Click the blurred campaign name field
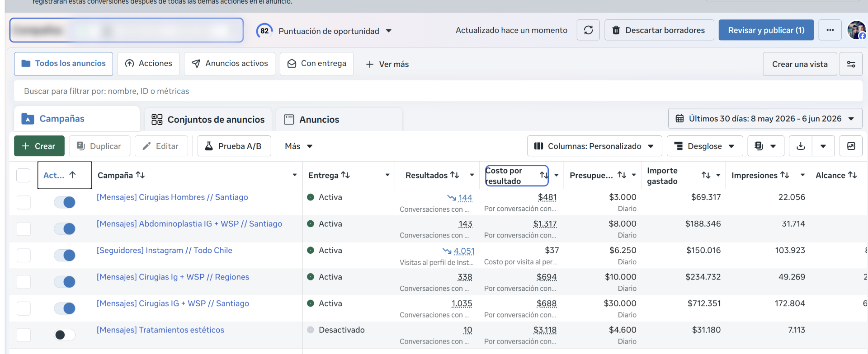The width and height of the screenshot is (868, 354). pos(127,30)
